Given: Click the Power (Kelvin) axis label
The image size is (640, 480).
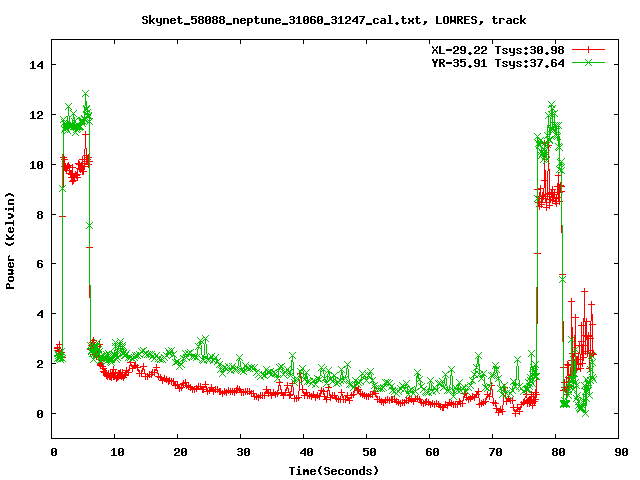Looking at the screenshot, I should click(10, 241).
